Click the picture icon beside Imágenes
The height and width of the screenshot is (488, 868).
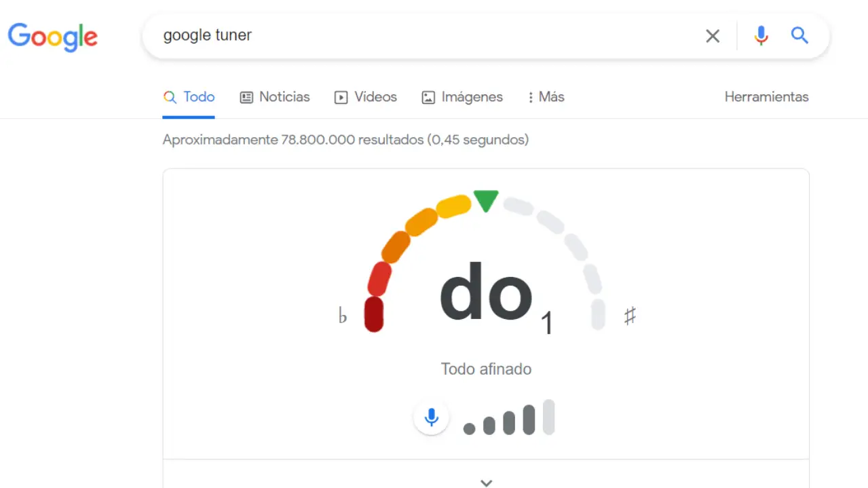(428, 98)
